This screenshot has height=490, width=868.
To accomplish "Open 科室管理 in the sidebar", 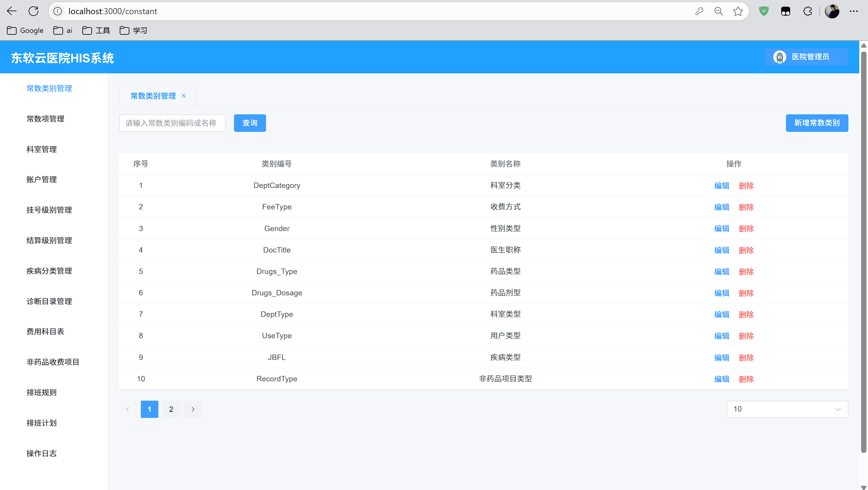I will point(41,149).
